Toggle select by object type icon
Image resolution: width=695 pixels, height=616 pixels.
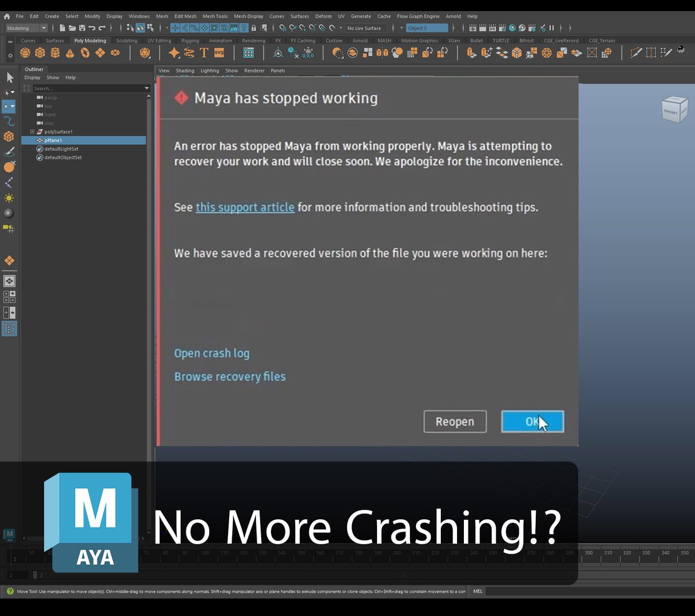(140, 28)
